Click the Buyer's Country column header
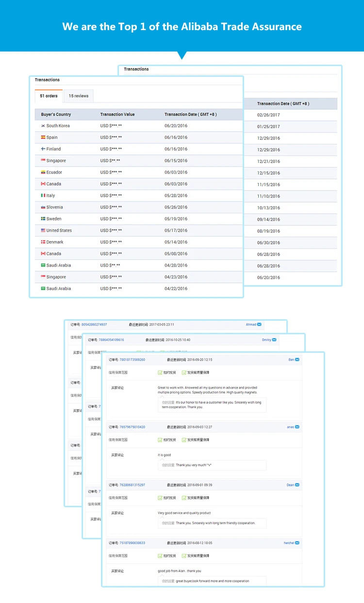 coord(56,115)
